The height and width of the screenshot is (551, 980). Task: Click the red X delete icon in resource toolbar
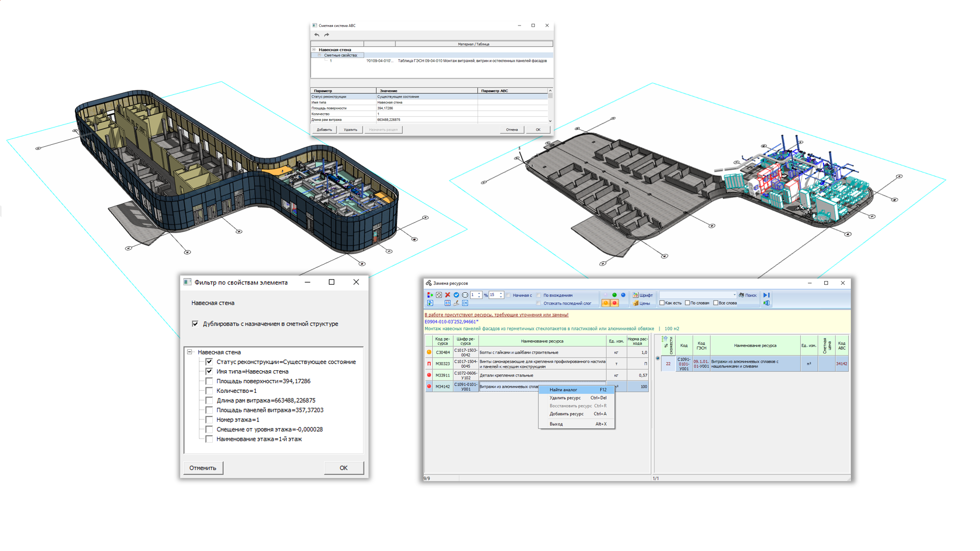pyautogui.click(x=448, y=295)
